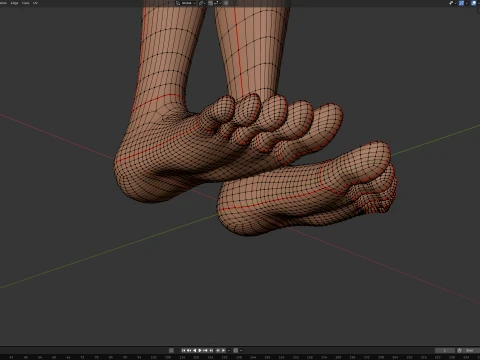Toggle auto keying record button
The height and width of the screenshot is (360, 480).
pos(171,350)
